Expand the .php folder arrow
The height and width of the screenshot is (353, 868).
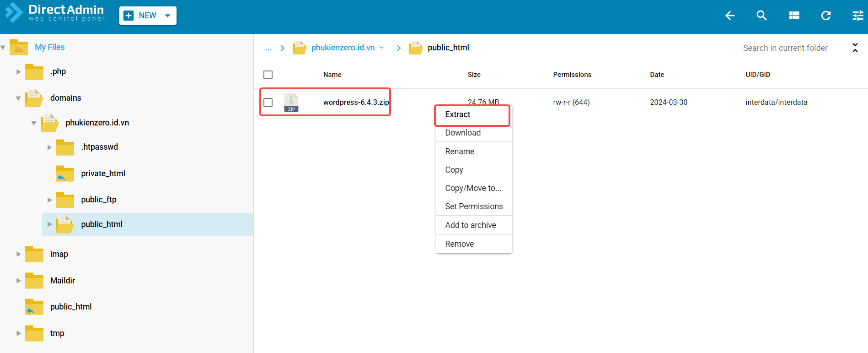tap(18, 72)
